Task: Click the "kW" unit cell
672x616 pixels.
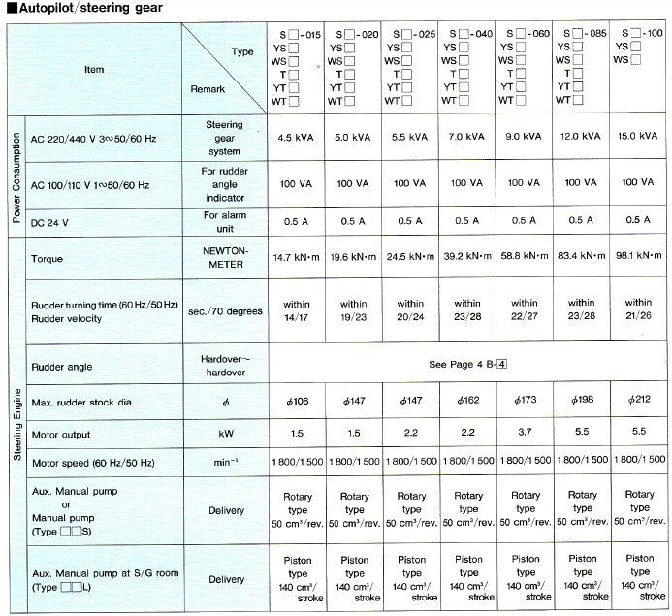Action: click(x=226, y=434)
